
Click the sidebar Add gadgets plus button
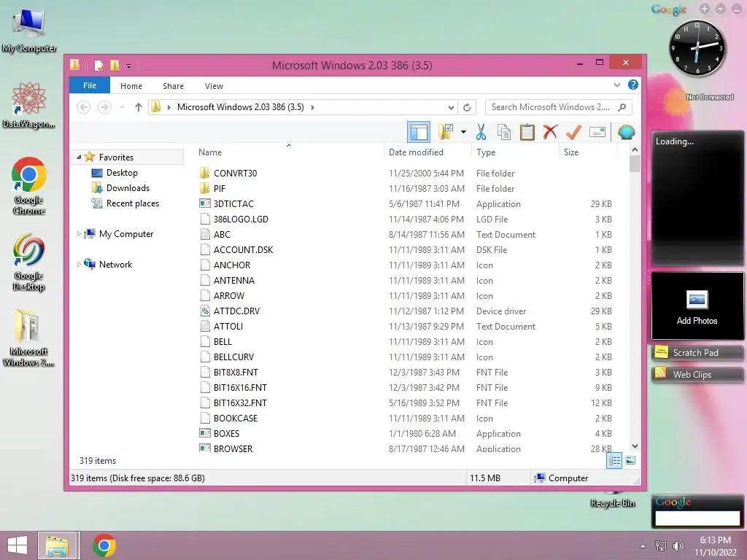coord(705,9)
